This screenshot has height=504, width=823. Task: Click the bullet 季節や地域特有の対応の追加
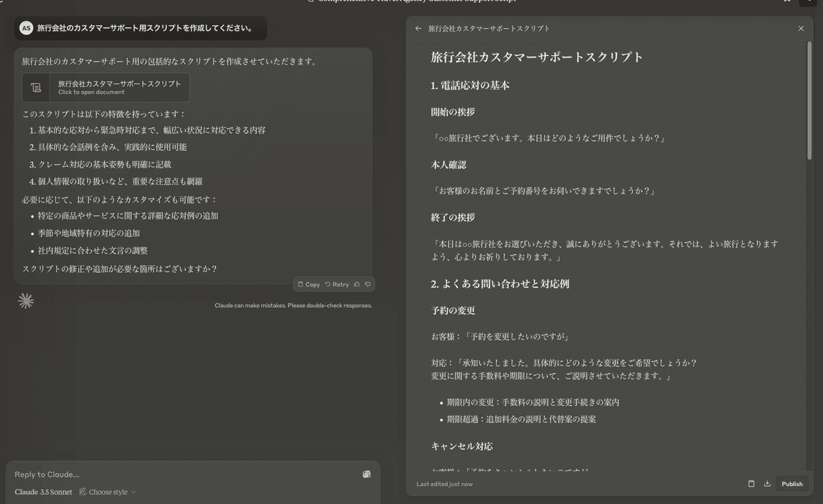(x=88, y=233)
